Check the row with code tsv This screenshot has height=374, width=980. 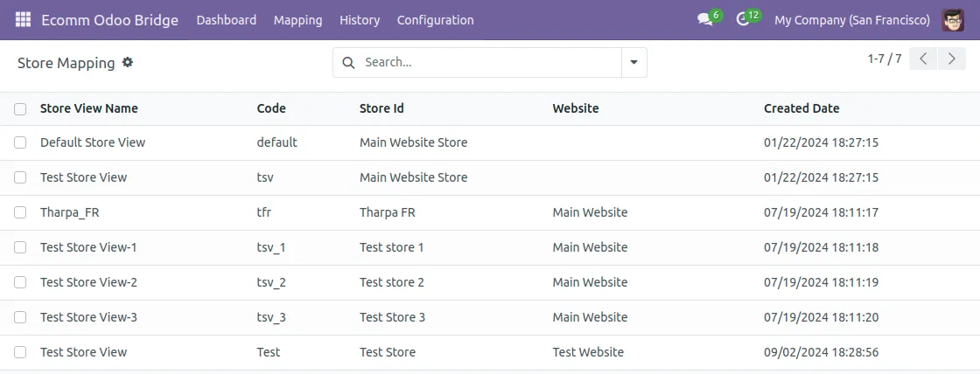point(20,177)
